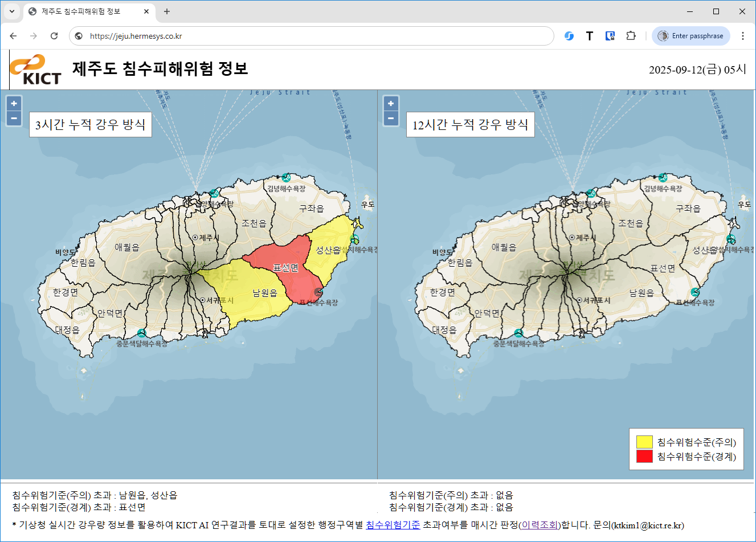Screen dimensions: 756x542
Task: Open the tab search dropdown arrow
Action: tap(11, 11)
